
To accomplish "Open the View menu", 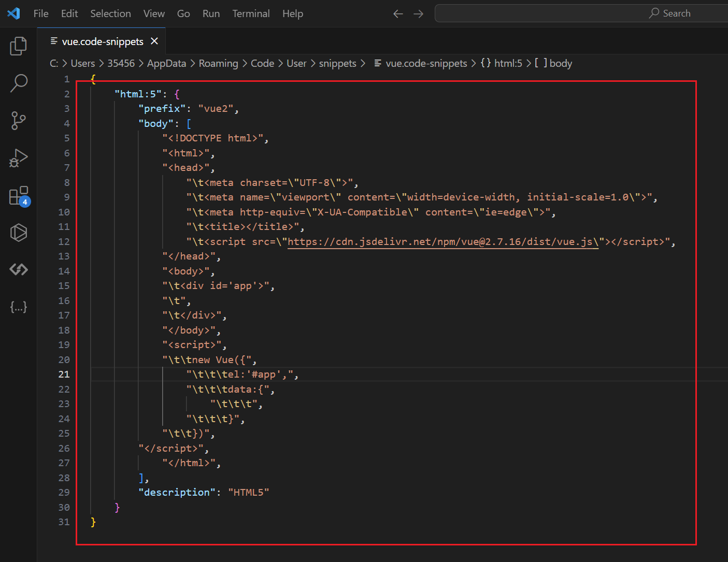I will point(154,13).
